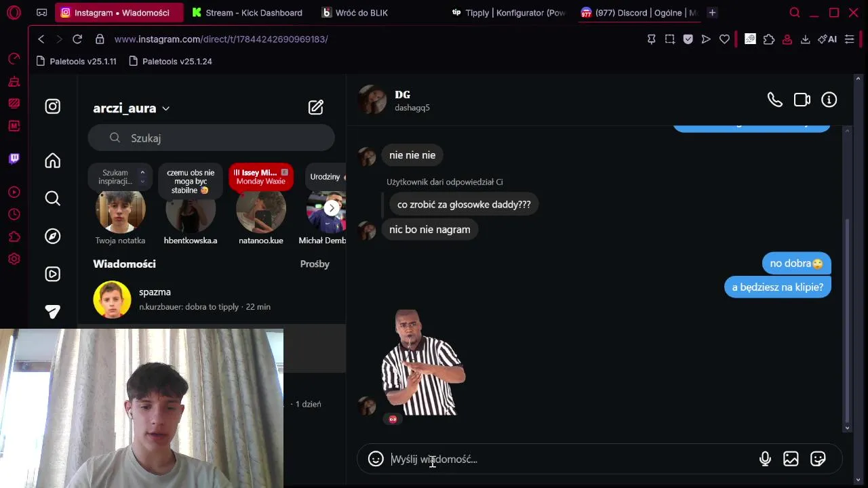Open the sticker or GIF picker
The width and height of the screenshot is (868, 488).
click(x=818, y=459)
